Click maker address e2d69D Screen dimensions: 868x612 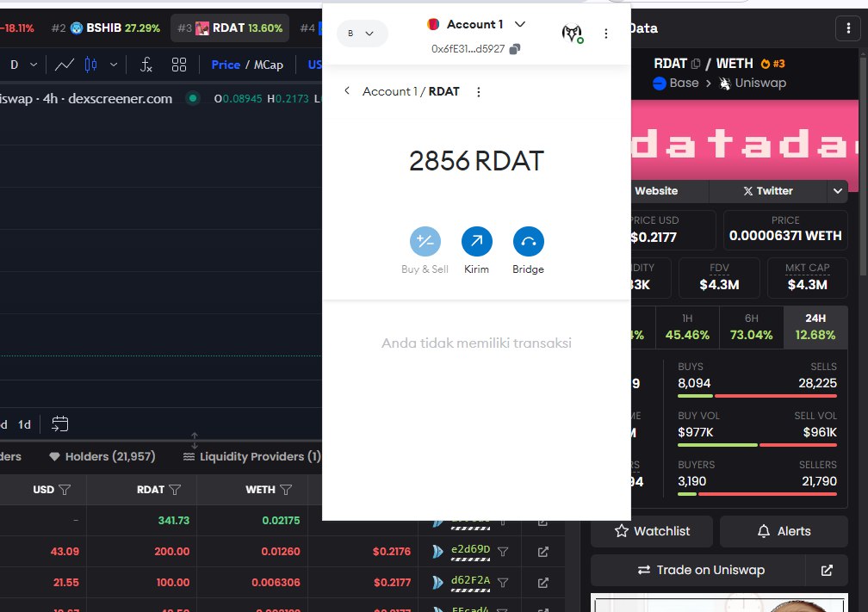tap(470, 549)
